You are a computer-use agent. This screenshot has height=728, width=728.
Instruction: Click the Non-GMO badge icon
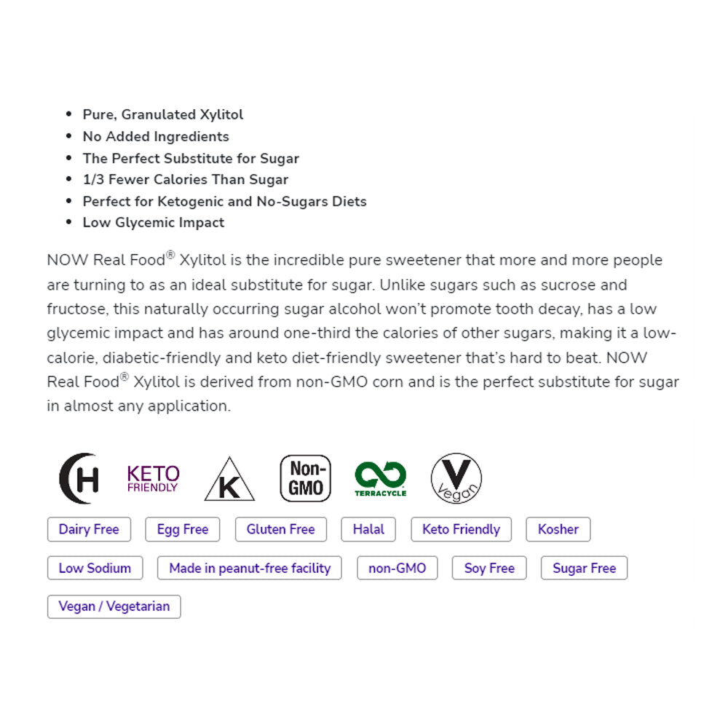[x=306, y=478]
